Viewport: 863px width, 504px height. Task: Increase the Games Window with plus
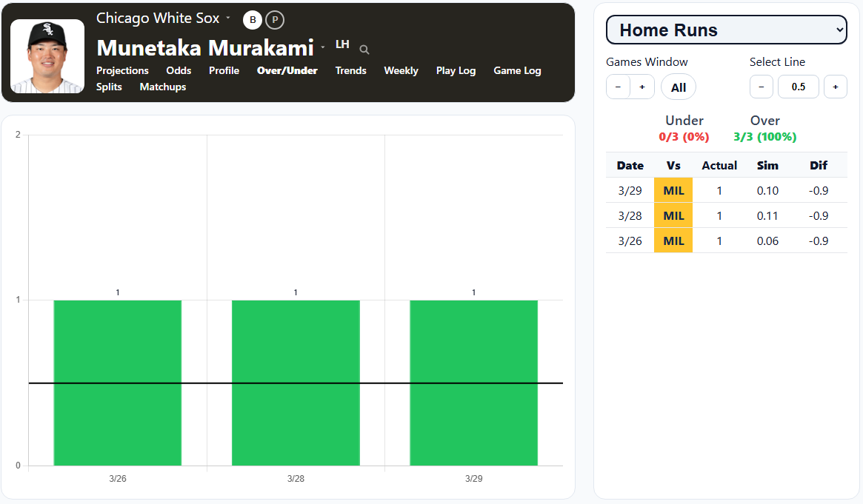click(x=642, y=87)
